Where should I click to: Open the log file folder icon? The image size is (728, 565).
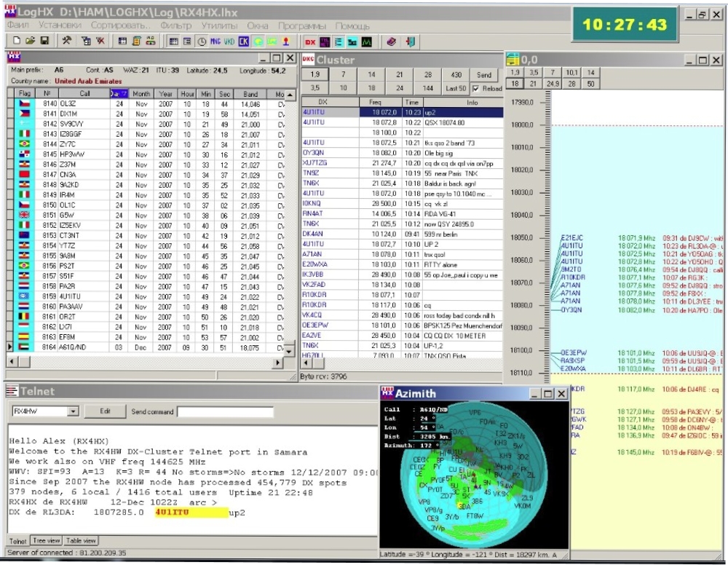[x=31, y=42]
